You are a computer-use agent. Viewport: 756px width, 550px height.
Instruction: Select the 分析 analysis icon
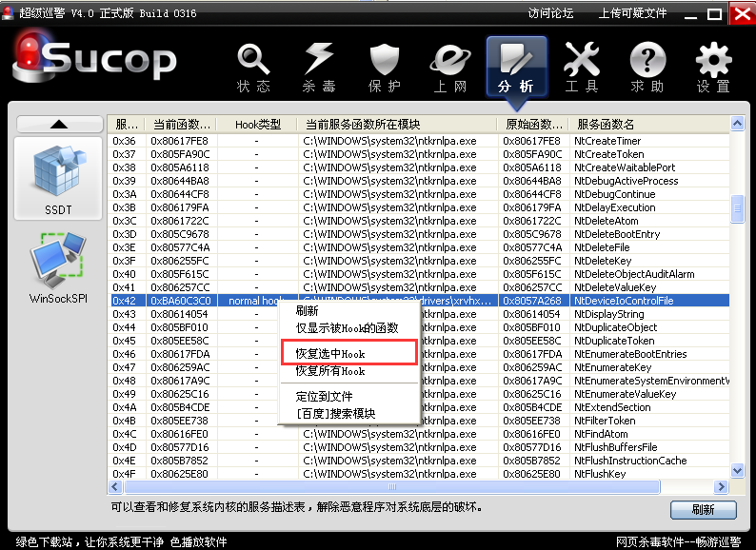[x=516, y=67]
